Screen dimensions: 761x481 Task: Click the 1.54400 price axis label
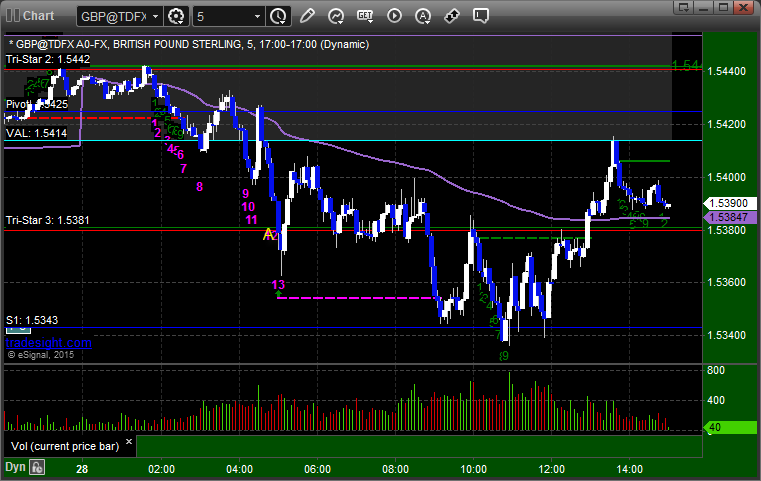coord(727,71)
